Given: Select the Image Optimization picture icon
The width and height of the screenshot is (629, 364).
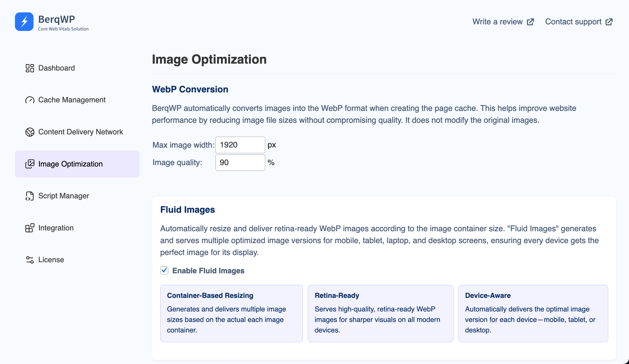Looking at the screenshot, I should 30,164.
